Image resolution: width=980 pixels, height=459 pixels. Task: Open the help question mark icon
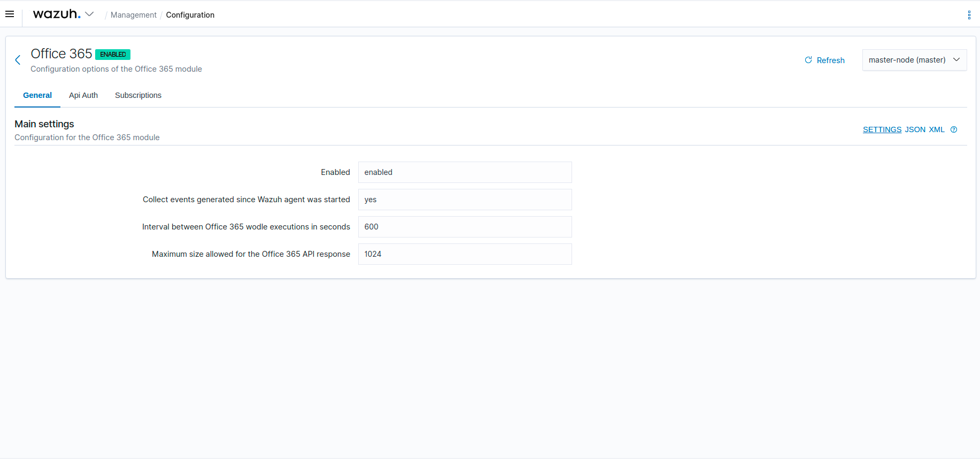pyautogui.click(x=954, y=129)
